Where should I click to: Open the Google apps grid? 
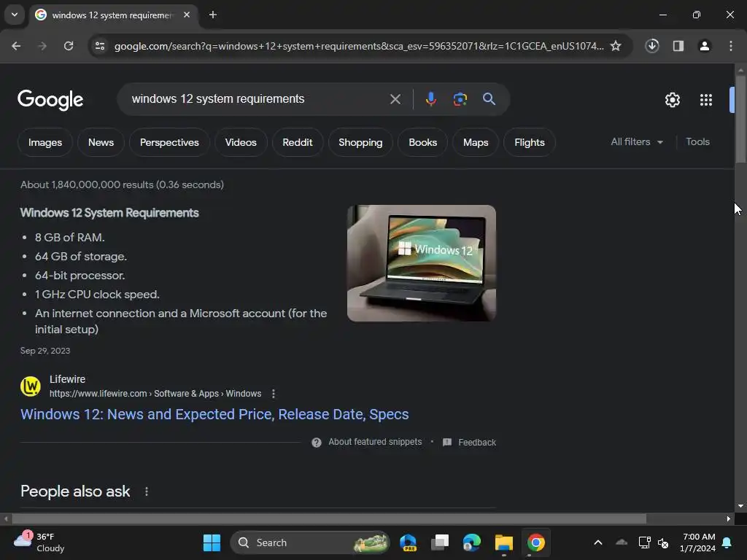point(705,100)
